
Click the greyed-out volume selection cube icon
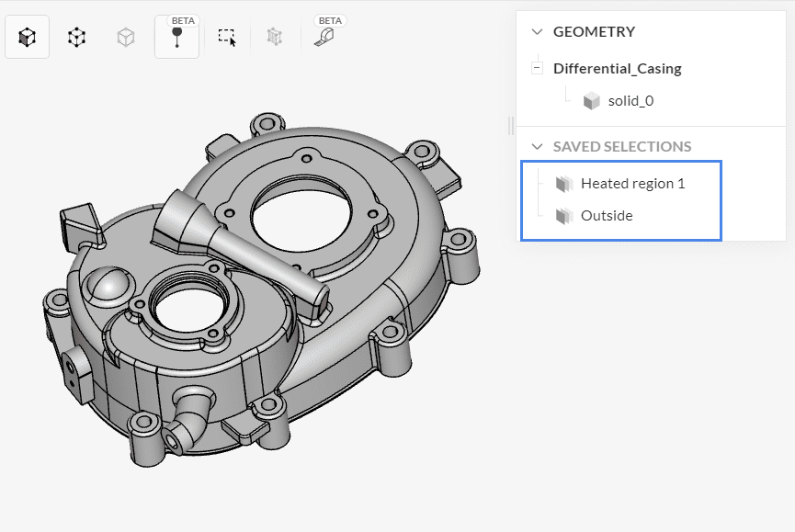[x=126, y=38]
